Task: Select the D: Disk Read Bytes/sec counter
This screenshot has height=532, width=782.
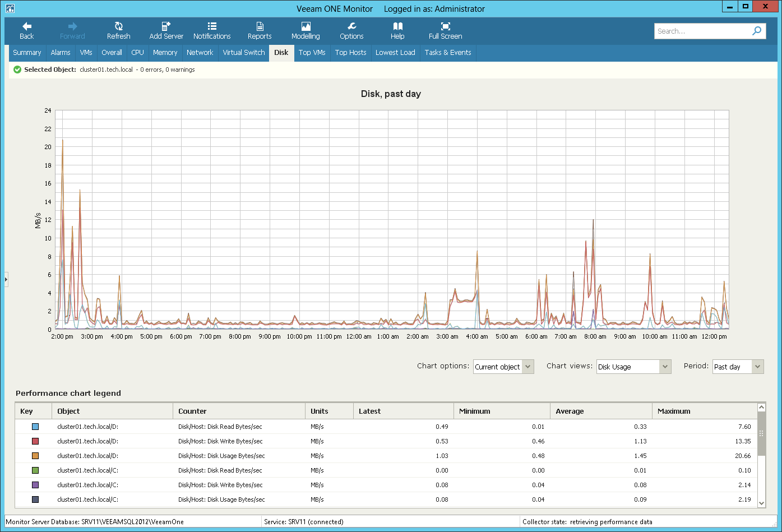Action: pyautogui.click(x=220, y=427)
